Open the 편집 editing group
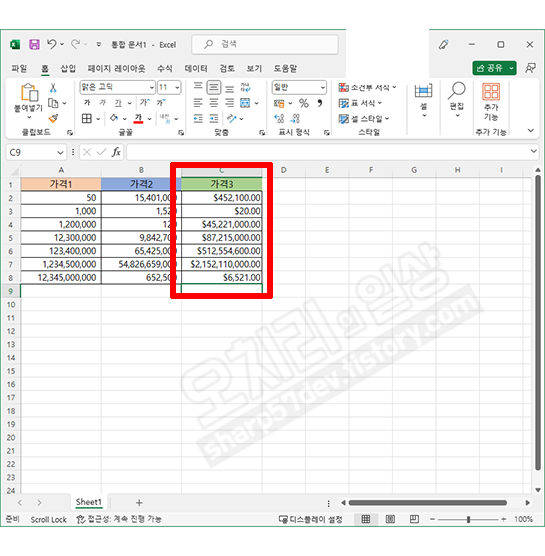 point(457,100)
